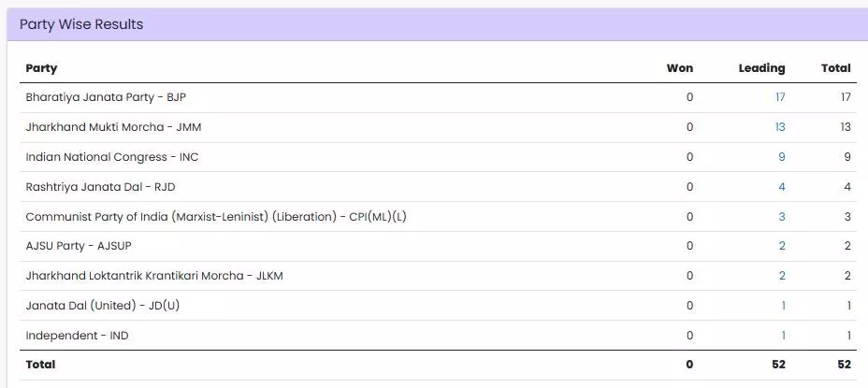The width and height of the screenshot is (868, 388).
Task: Click the Won column header
Action: tap(680, 68)
